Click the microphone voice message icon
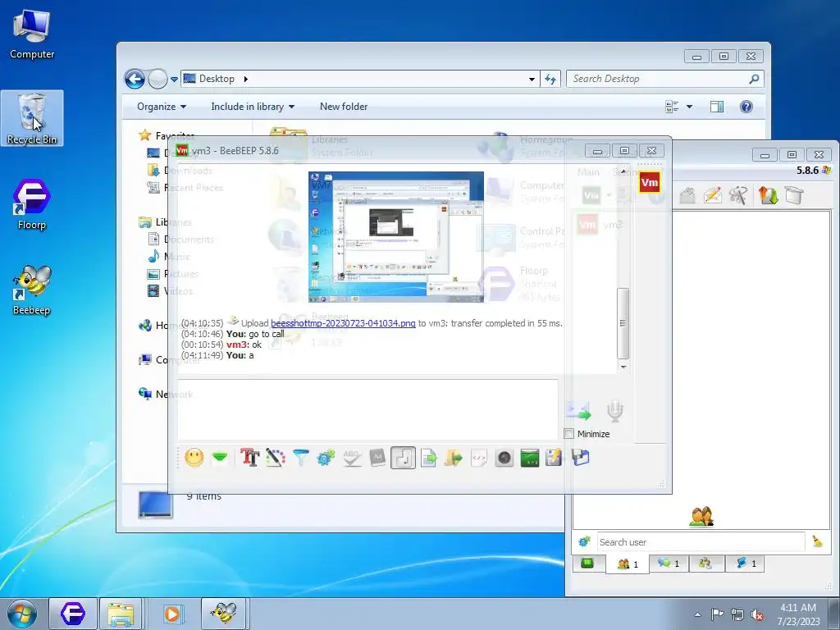840x630 pixels. click(x=615, y=412)
